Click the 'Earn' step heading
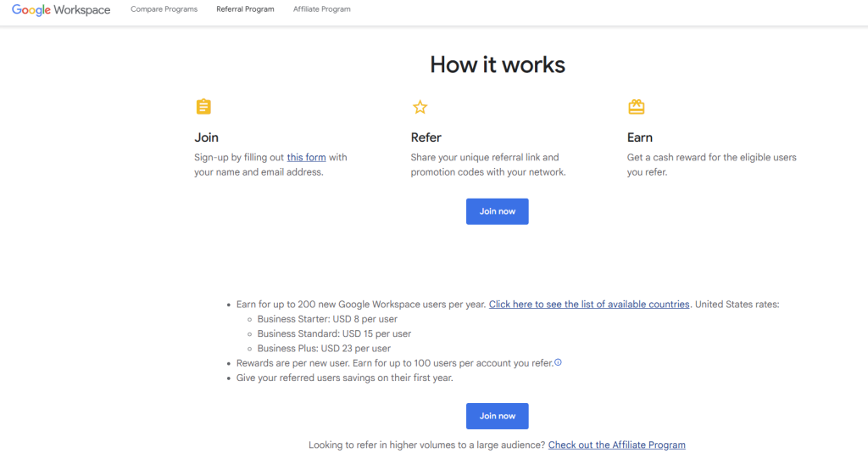 [x=640, y=137]
